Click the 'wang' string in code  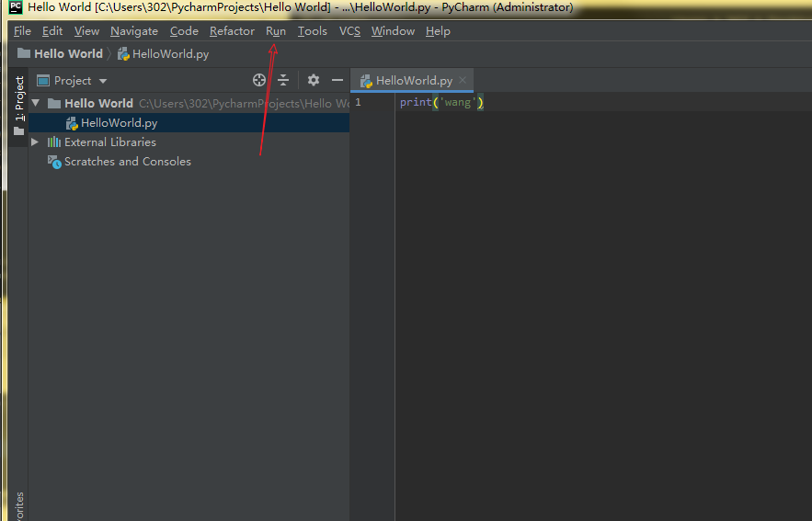click(457, 102)
